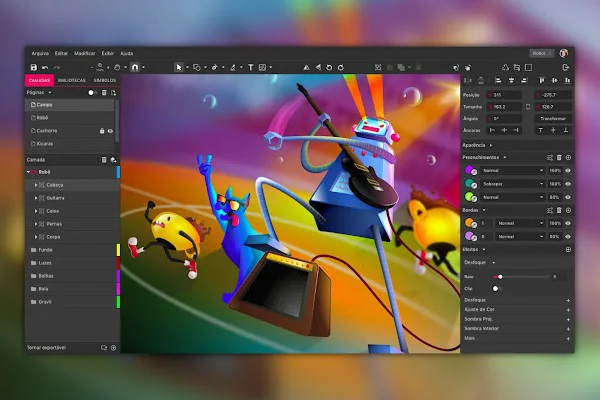
Task: Undo the last action
Action: click(45, 67)
